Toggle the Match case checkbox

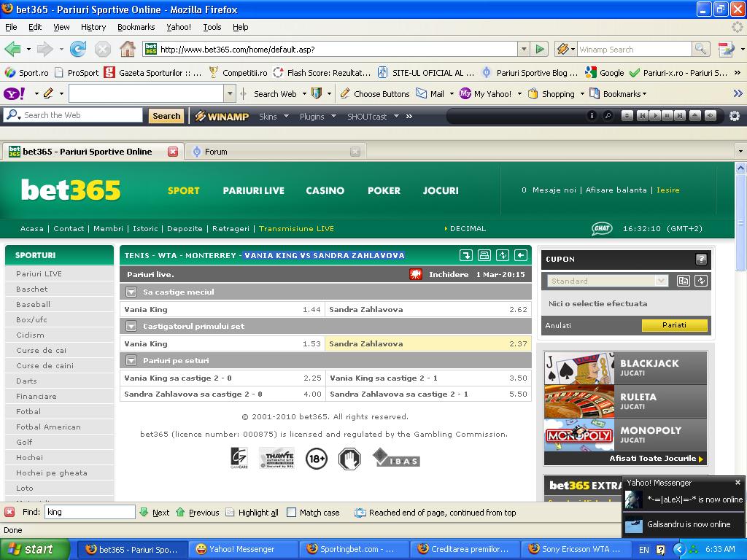292,513
